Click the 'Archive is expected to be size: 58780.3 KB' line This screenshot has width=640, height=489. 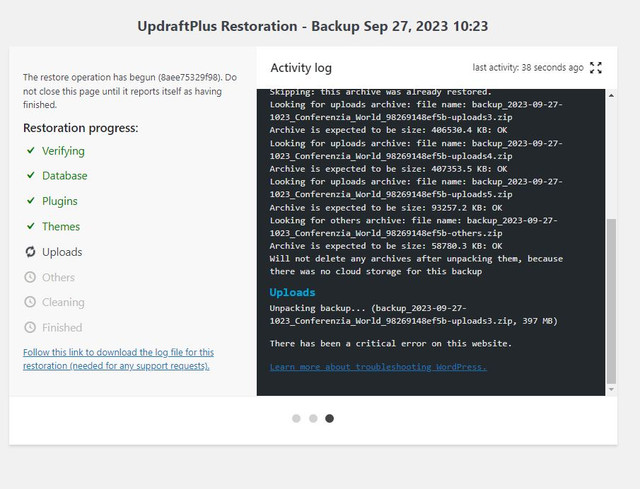pyautogui.click(x=386, y=246)
